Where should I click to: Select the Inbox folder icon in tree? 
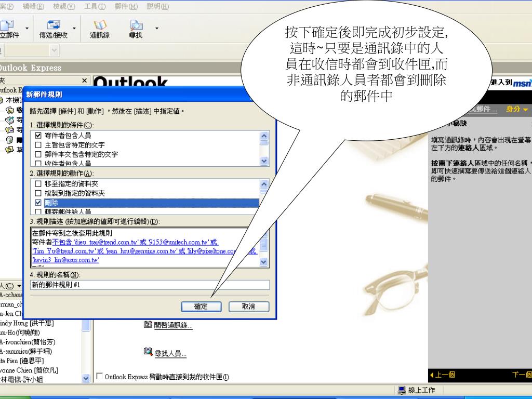[10, 110]
